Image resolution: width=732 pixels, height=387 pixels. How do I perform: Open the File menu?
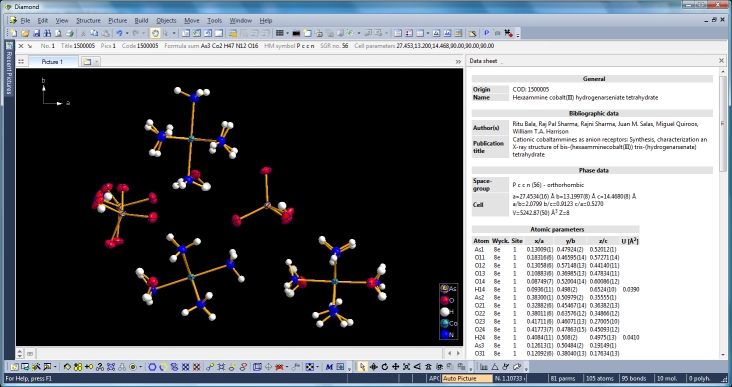click(25, 21)
